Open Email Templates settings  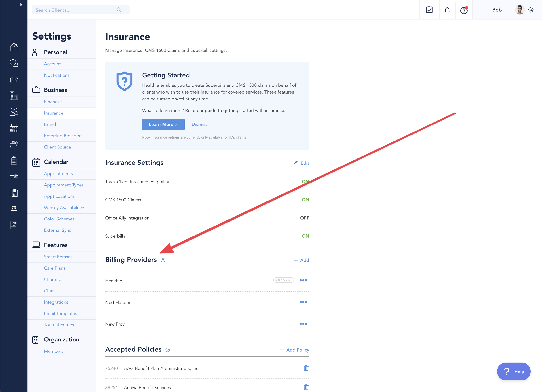(x=61, y=314)
